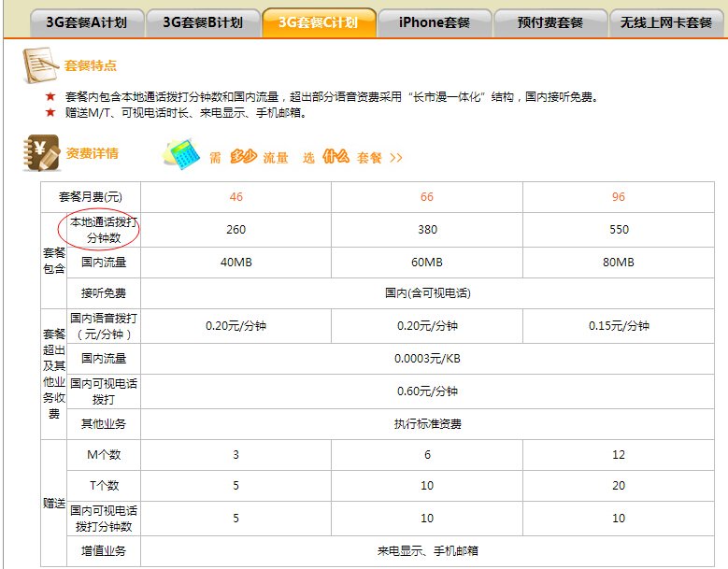The width and height of the screenshot is (728, 569).
Task: Open the 无线上网卡套餐 tab
Action: click(666, 22)
